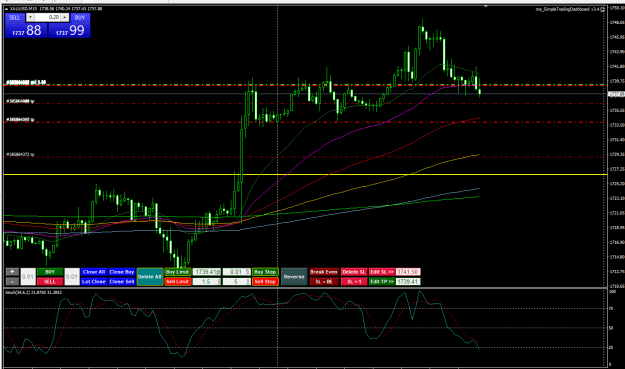
Task: Click the Sell Limit button
Action: tap(177, 281)
